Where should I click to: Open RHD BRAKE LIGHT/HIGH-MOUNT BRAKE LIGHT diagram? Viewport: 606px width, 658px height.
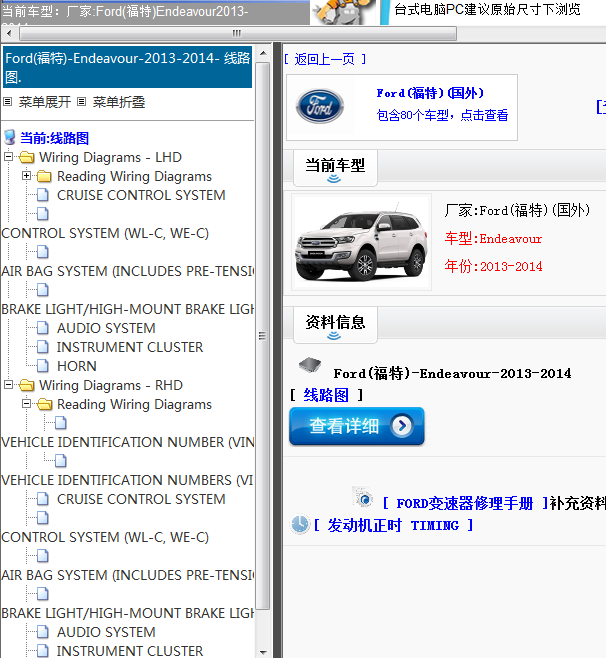pos(128,613)
